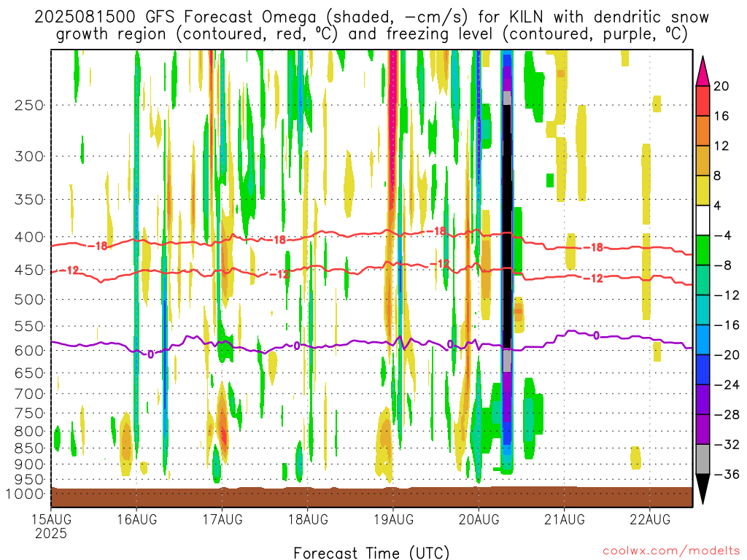Viewport: 747px width, 560px height.
Task: Click the 2025 year label under 15AUG
Action: (x=51, y=534)
